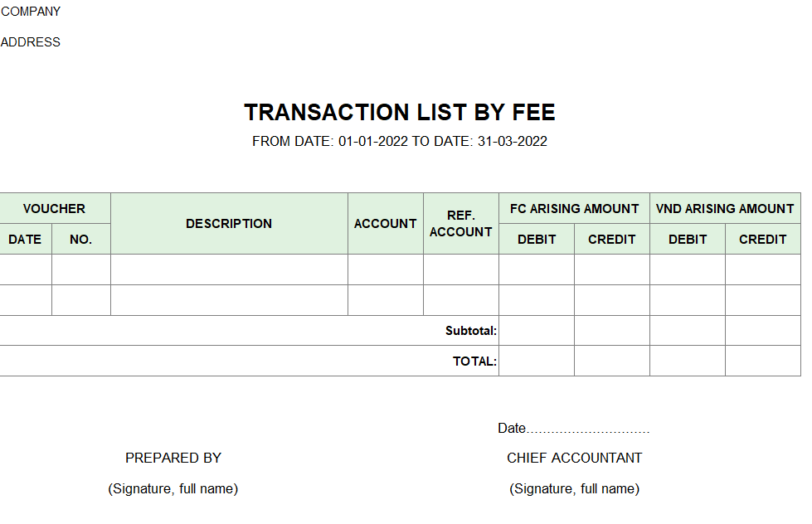Click the Date dotted line field
This screenshot has height=524, width=812.
click(x=573, y=428)
